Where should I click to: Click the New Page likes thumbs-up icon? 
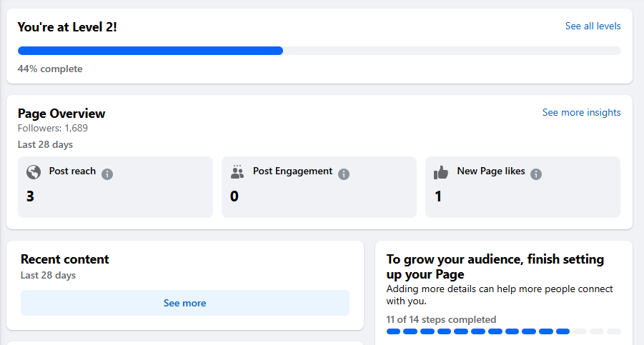441,172
